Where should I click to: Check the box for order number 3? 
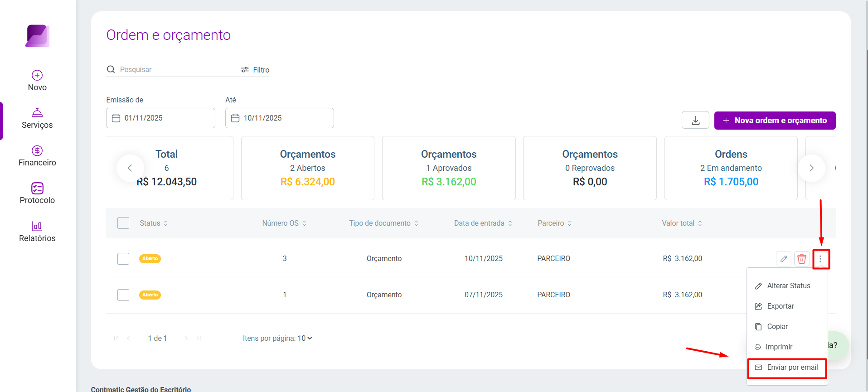[123, 259]
